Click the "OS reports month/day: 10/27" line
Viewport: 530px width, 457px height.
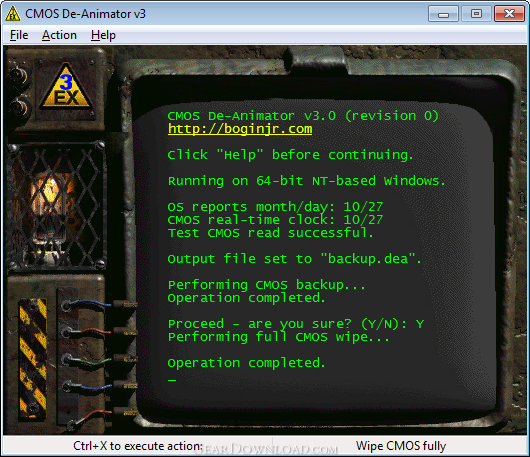[275, 207]
